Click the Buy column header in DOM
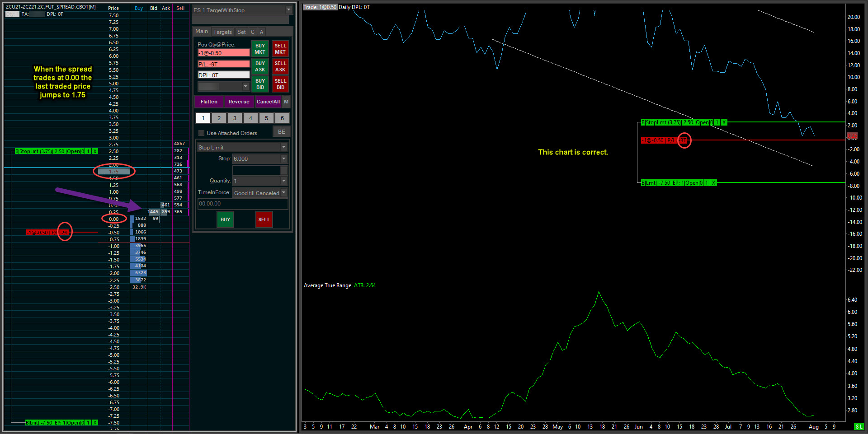Screen dimensions: 868x434 pyautogui.click(x=139, y=8)
